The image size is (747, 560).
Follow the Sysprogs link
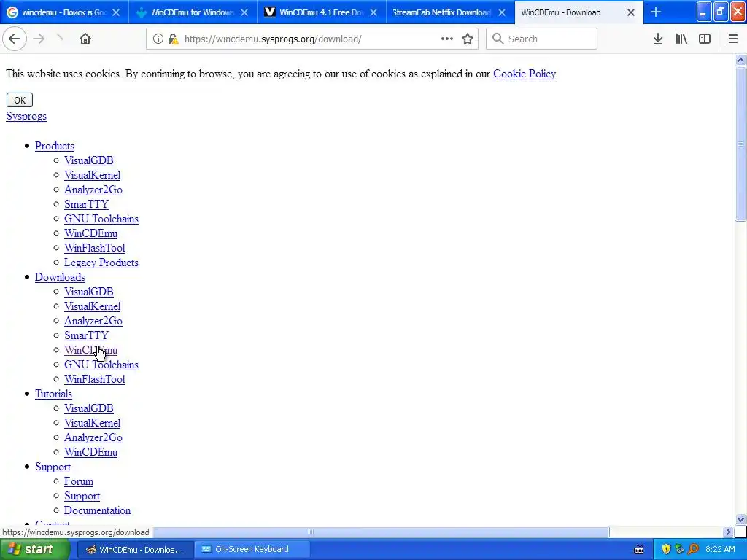pos(26,116)
